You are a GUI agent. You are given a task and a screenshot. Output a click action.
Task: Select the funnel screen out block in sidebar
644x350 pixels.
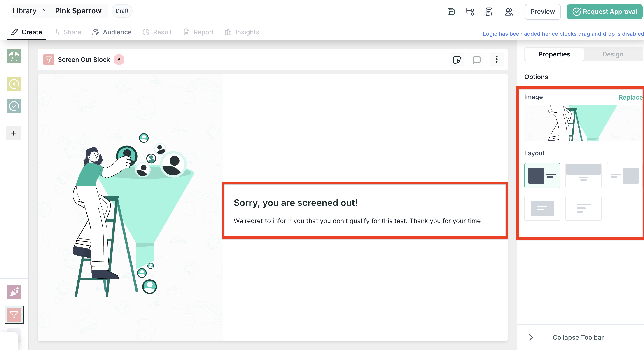tap(14, 315)
